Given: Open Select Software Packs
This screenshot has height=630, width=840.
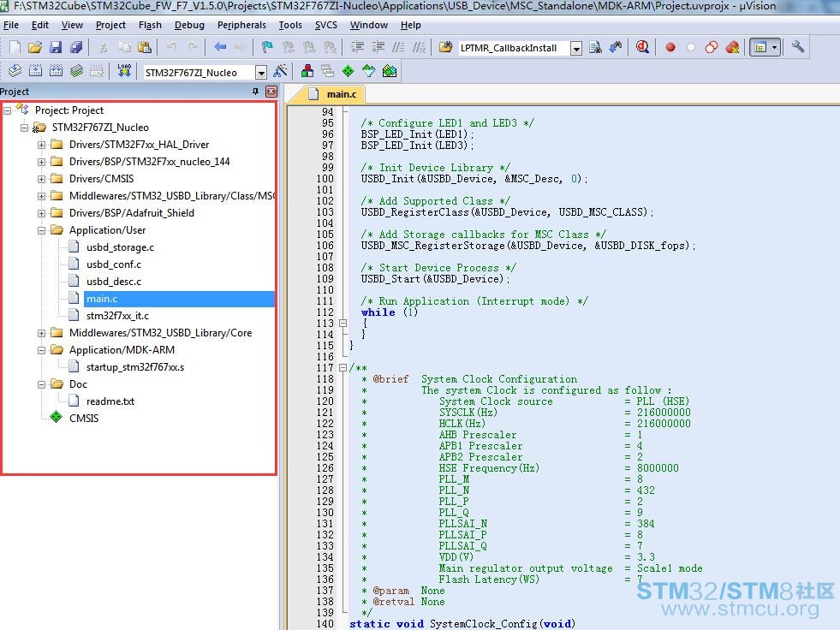Looking at the screenshot, I should pos(368,71).
